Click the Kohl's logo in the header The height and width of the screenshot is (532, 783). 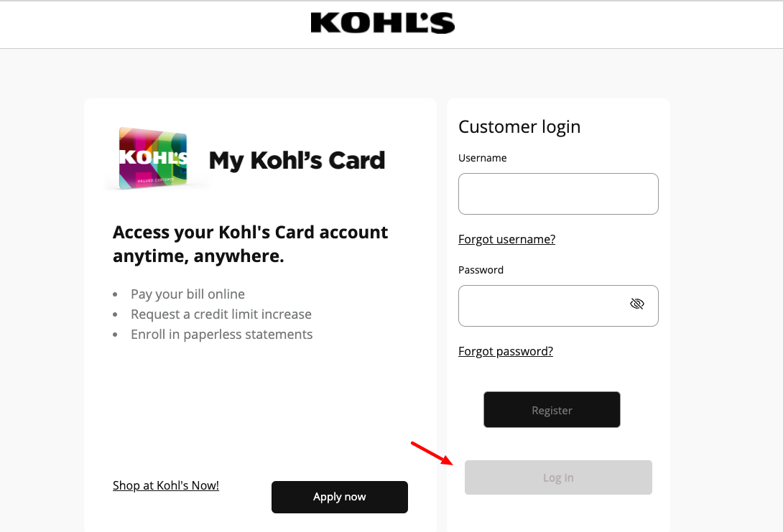[x=382, y=23]
